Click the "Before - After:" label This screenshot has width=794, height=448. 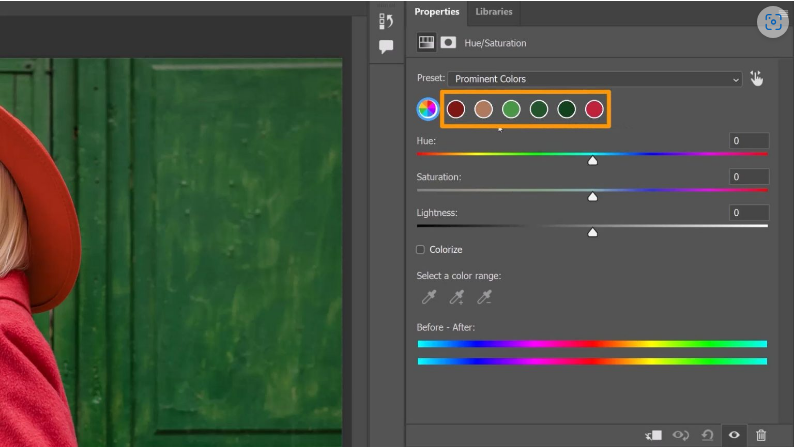(x=446, y=328)
